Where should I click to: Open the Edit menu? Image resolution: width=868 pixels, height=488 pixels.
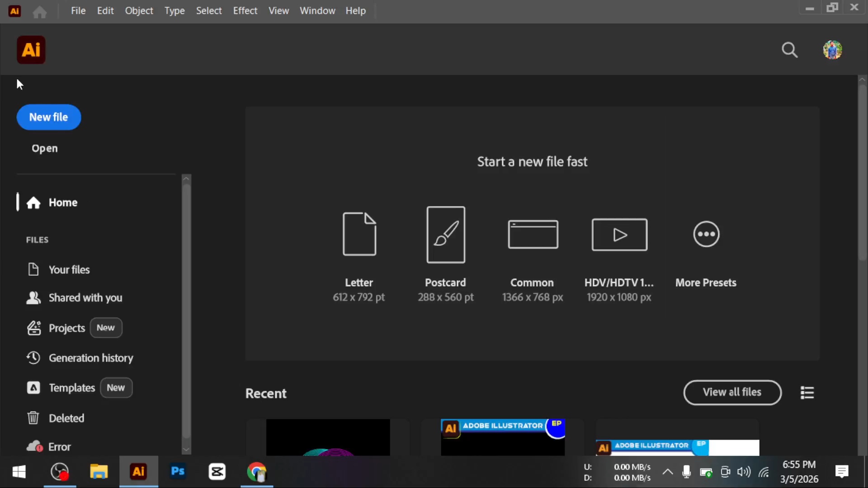coord(105,11)
